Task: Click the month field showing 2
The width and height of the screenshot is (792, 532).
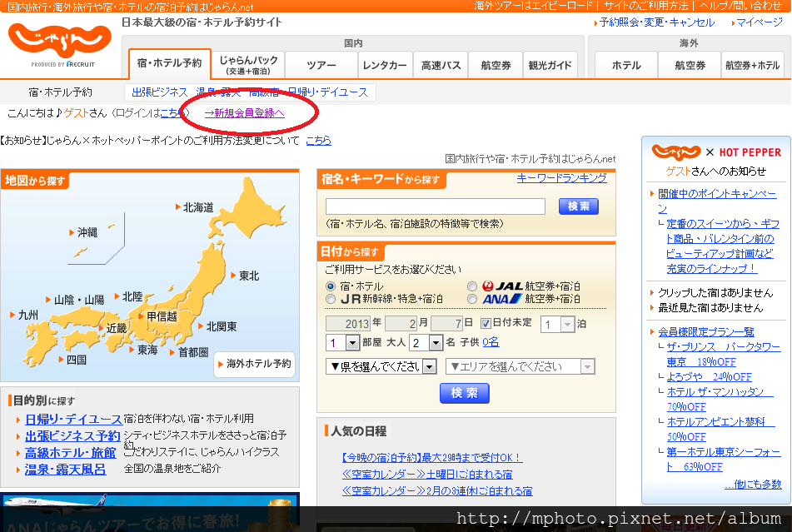Action: (401, 324)
